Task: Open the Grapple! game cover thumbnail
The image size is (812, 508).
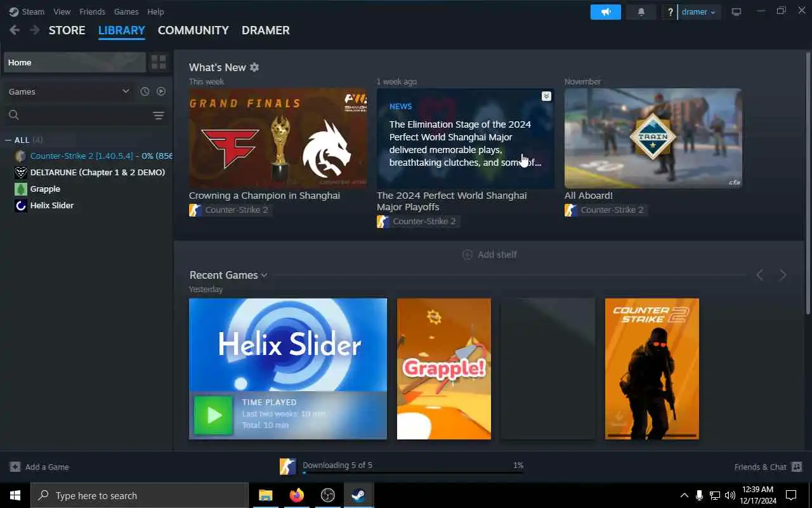Action: [x=444, y=369]
